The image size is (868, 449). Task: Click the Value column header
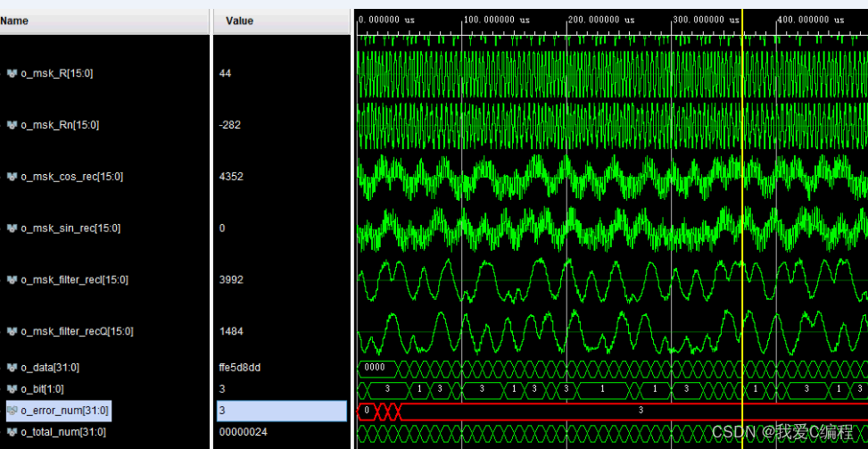(x=239, y=21)
